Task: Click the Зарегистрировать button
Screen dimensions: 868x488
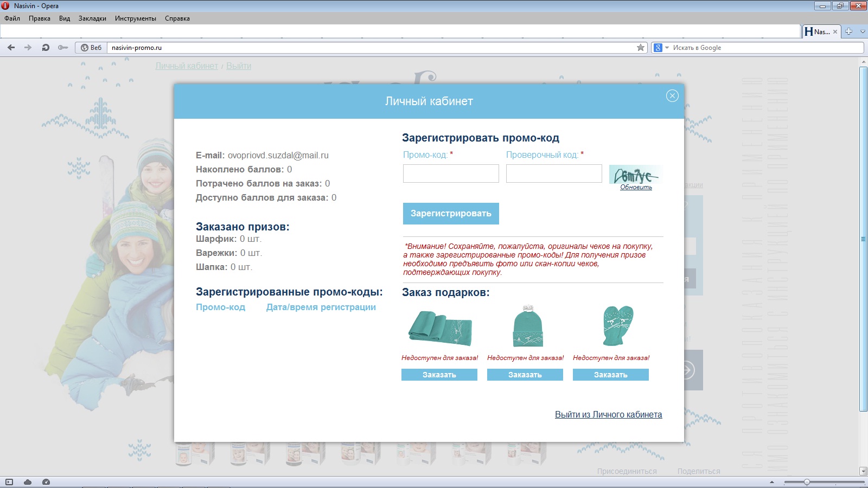Action: [x=451, y=214]
